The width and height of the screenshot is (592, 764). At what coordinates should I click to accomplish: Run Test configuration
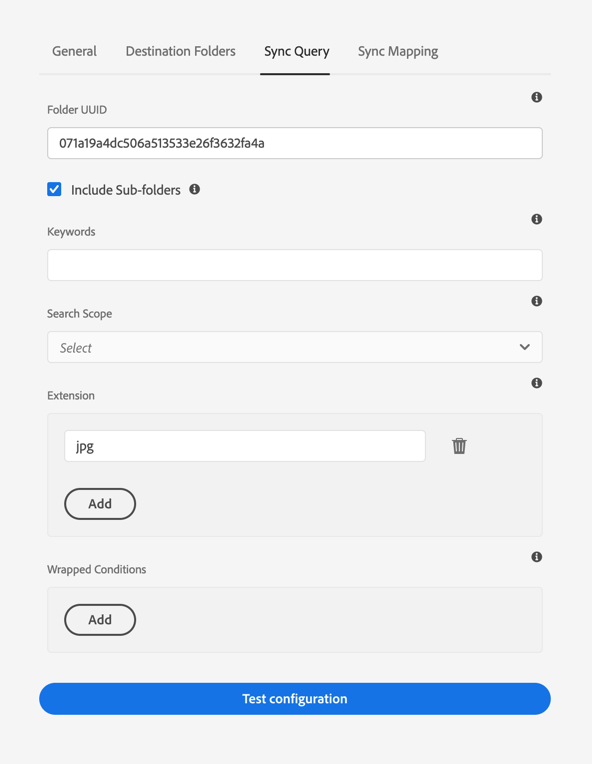(295, 699)
